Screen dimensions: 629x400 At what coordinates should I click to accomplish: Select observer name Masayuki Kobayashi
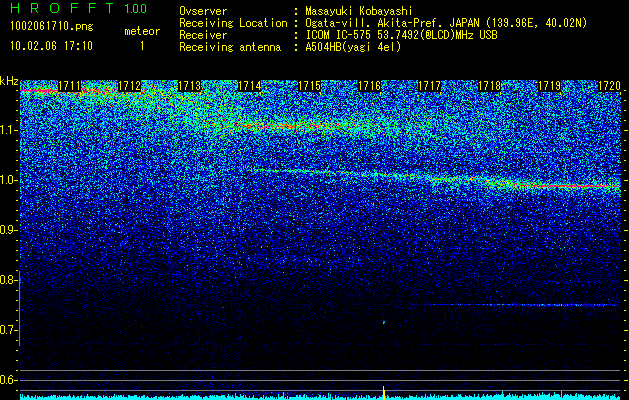(359, 12)
